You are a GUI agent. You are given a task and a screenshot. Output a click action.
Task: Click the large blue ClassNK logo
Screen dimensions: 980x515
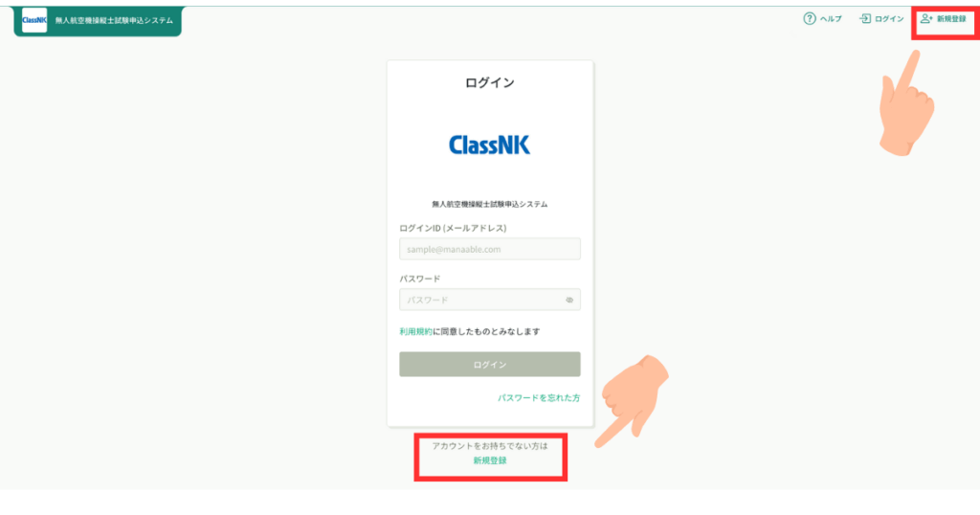489,145
